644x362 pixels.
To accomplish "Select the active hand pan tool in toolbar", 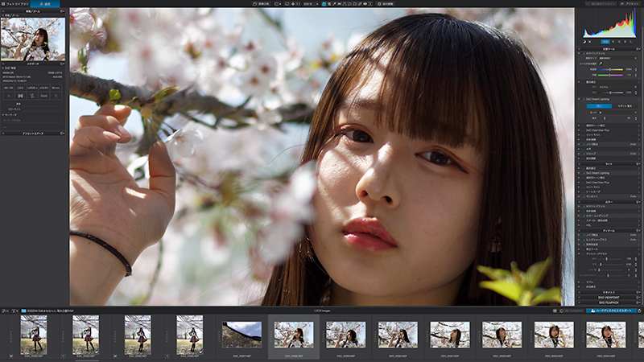I will [x=324, y=4].
